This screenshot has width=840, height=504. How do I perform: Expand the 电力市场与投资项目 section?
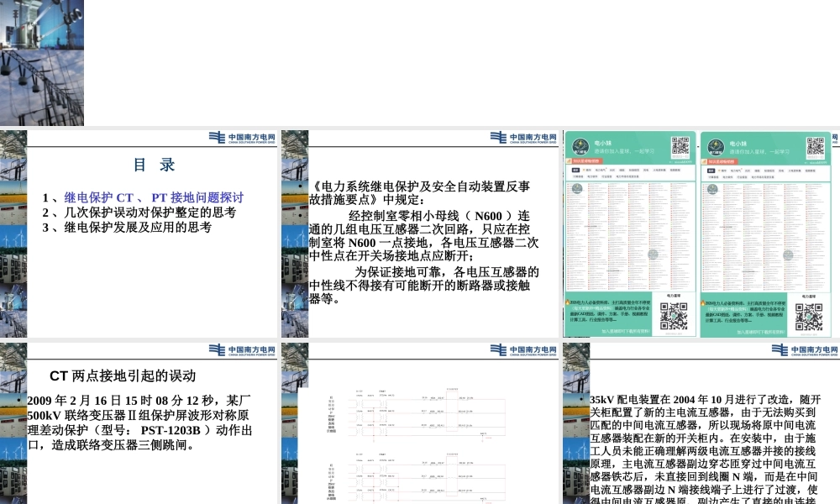point(627,176)
